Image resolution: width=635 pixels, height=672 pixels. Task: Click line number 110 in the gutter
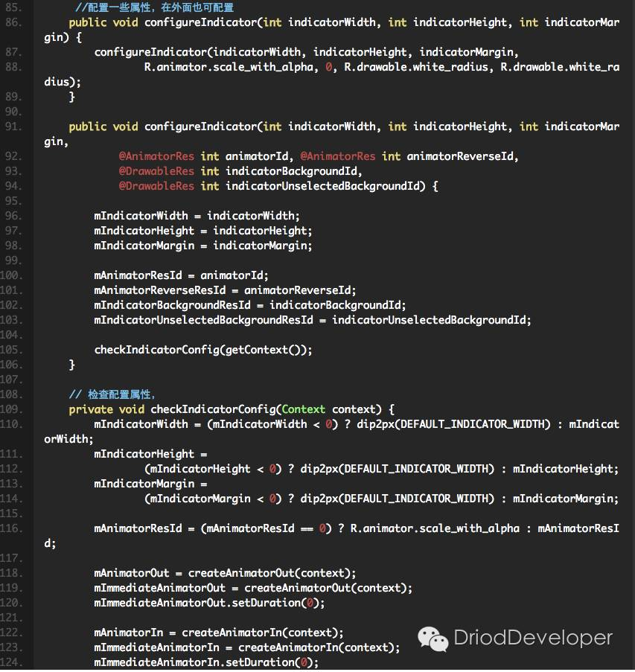point(11,424)
